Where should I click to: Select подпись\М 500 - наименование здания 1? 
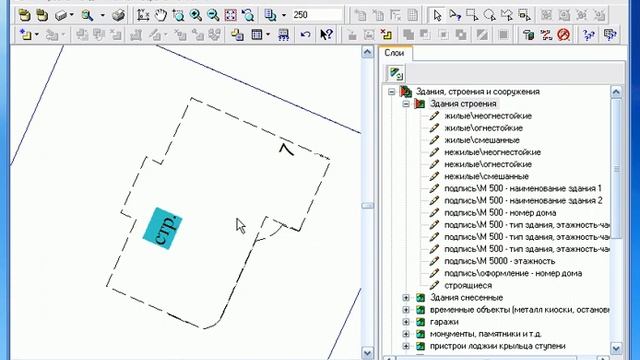[523, 189]
